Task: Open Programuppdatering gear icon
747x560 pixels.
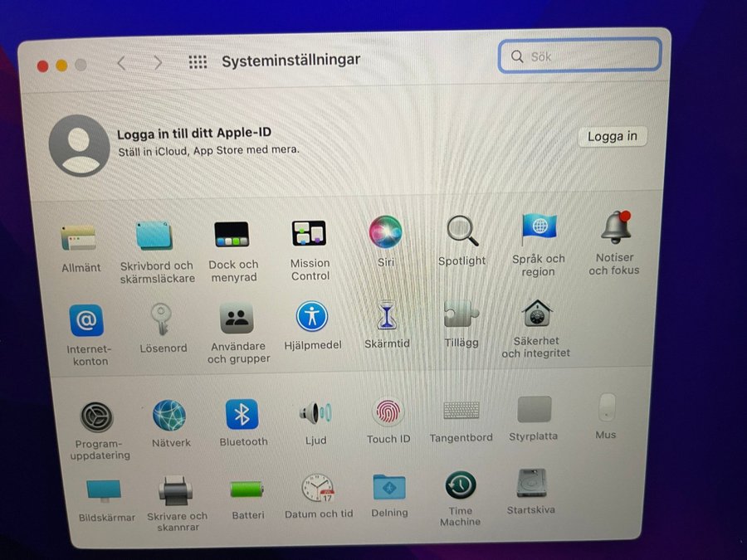Action: pos(97,416)
